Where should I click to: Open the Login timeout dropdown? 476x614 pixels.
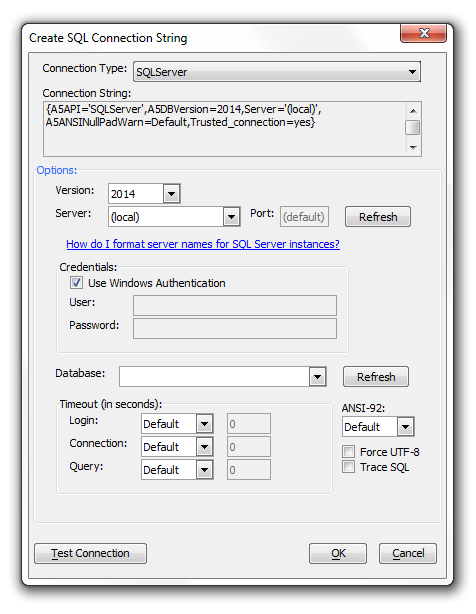(204, 424)
